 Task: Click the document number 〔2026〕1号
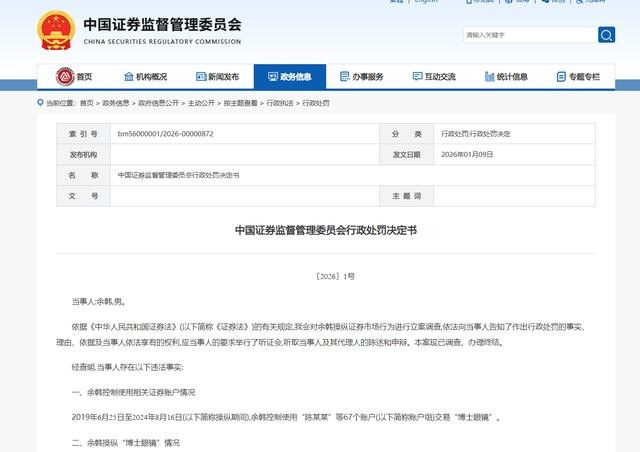point(334,276)
